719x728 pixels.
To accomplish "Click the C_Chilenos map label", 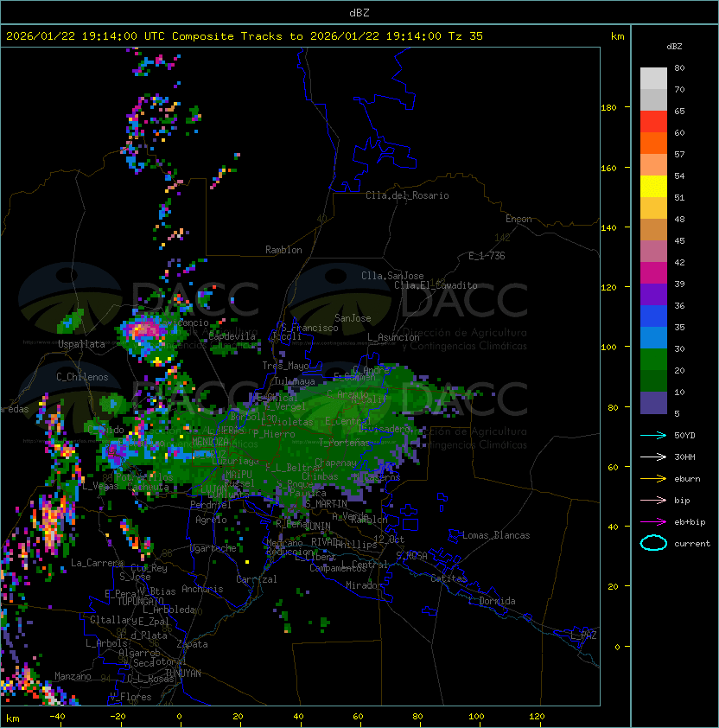I will click(82, 377).
